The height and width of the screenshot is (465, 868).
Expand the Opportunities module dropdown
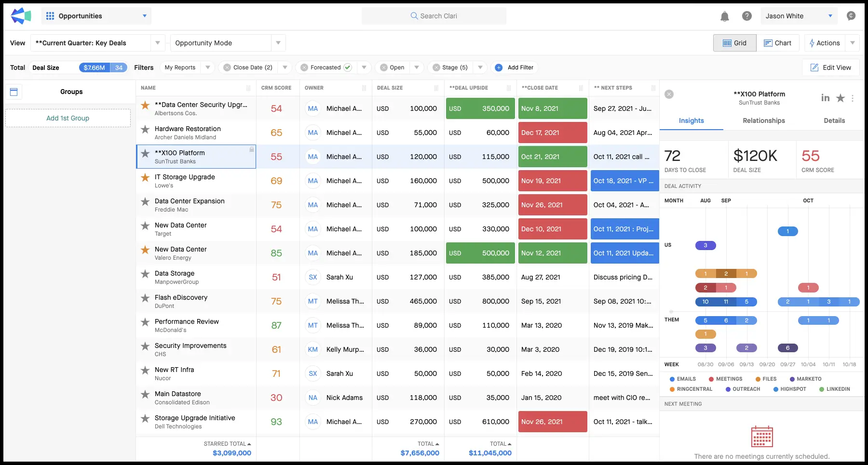coord(144,16)
